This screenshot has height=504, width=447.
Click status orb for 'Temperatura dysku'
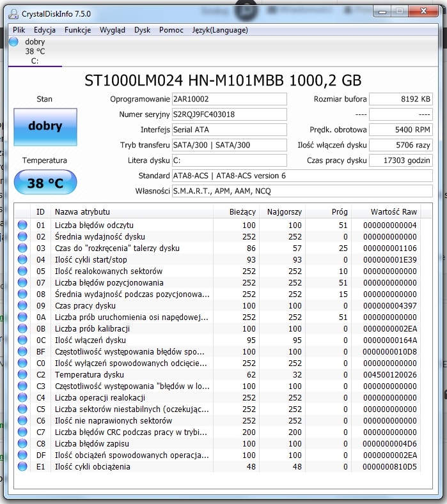[22, 374]
